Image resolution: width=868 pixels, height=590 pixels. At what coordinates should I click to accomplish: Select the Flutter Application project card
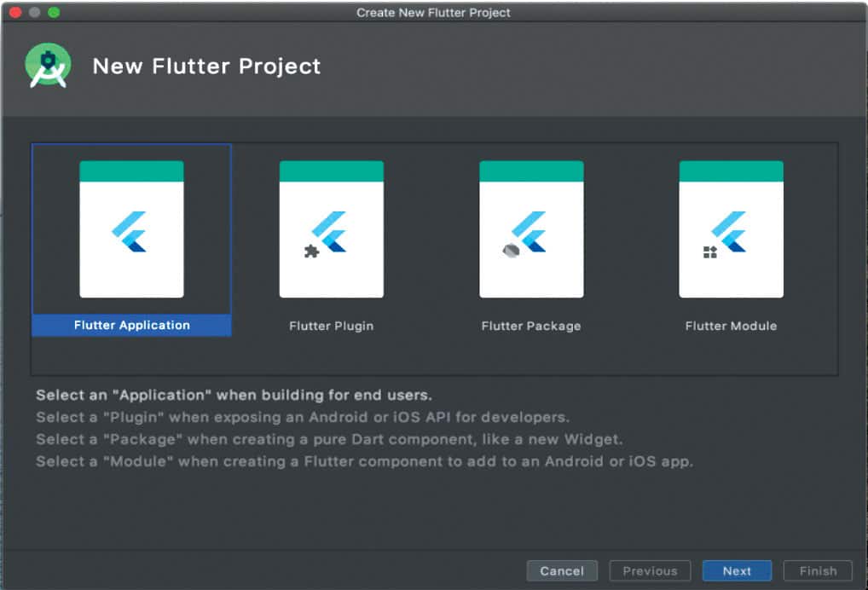tap(131, 229)
